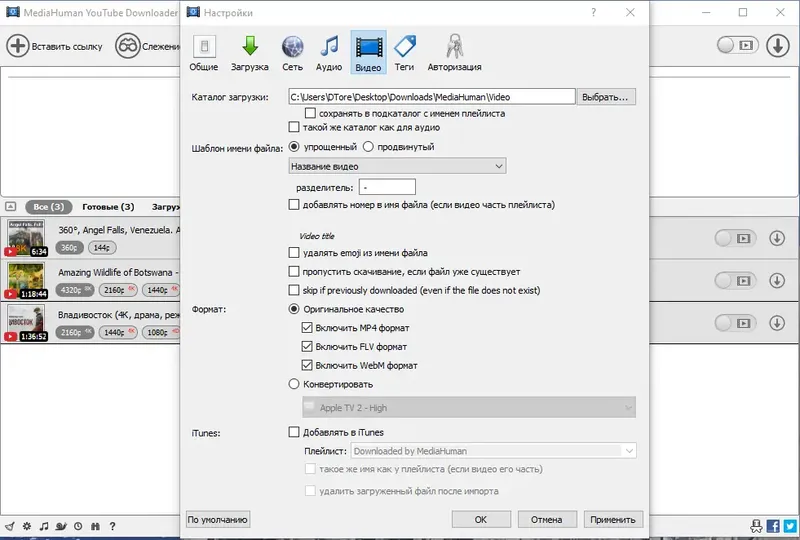Click the разделитель input field

(x=387, y=187)
